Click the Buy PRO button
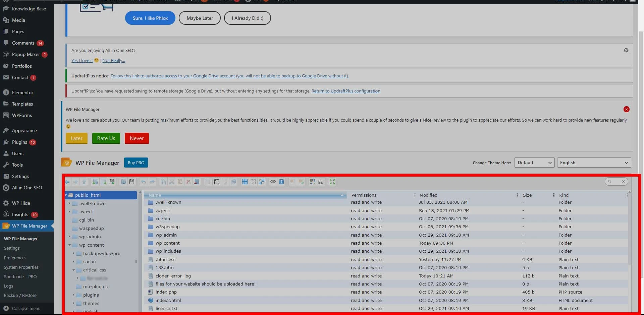The height and width of the screenshot is (315, 644). click(136, 163)
